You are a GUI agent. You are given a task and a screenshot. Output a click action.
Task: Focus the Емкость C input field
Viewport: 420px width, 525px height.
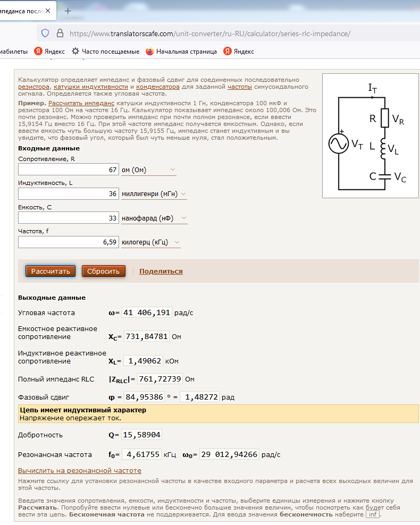pyautogui.click(x=69, y=218)
